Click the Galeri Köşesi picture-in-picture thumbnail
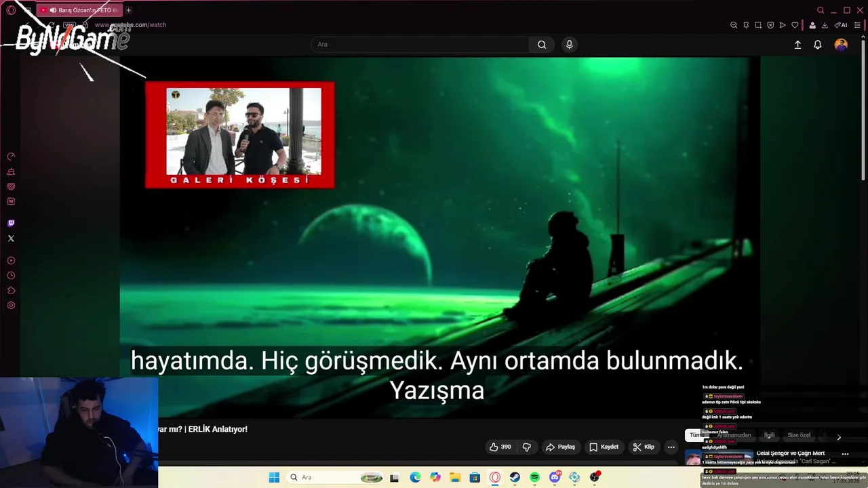The height and width of the screenshot is (488, 868). click(240, 135)
